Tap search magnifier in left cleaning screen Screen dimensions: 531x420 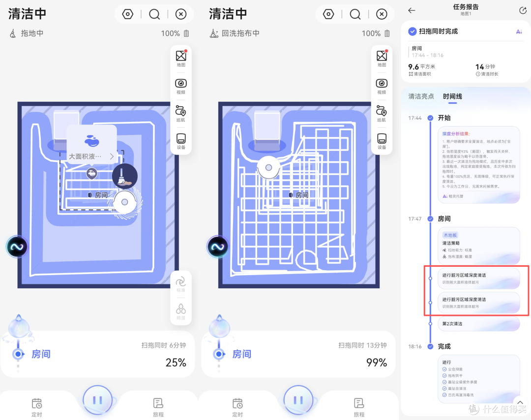154,14
